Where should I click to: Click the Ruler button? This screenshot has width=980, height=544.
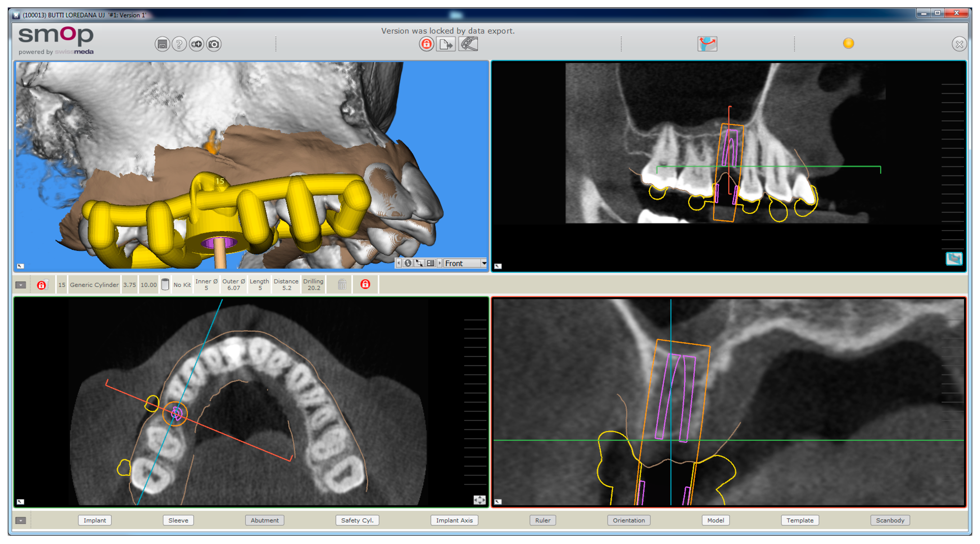(x=542, y=520)
